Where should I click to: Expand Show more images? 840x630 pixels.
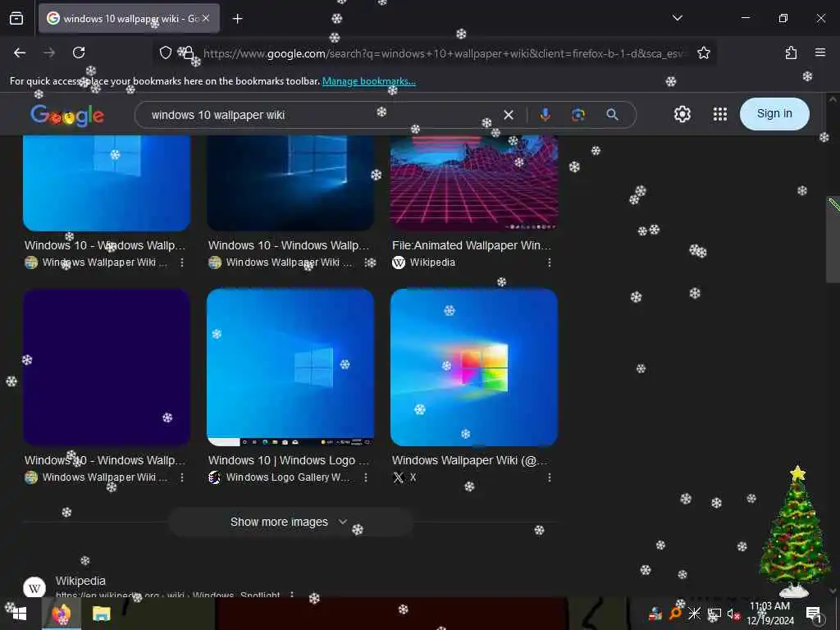point(290,522)
